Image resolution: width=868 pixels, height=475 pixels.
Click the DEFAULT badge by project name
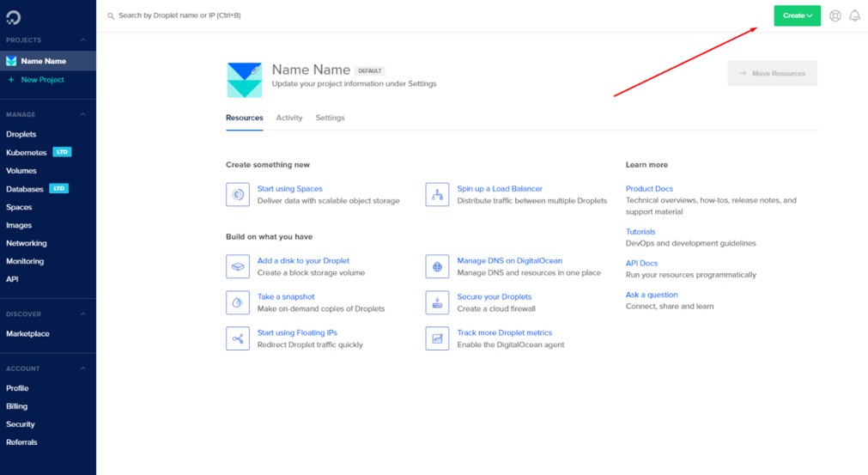click(369, 70)
